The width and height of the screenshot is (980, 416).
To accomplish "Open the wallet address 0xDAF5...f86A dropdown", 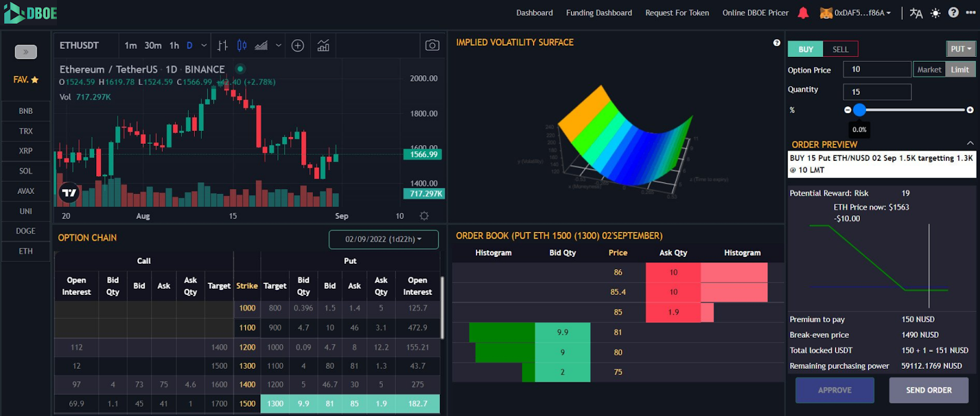I will pos(862,13).
